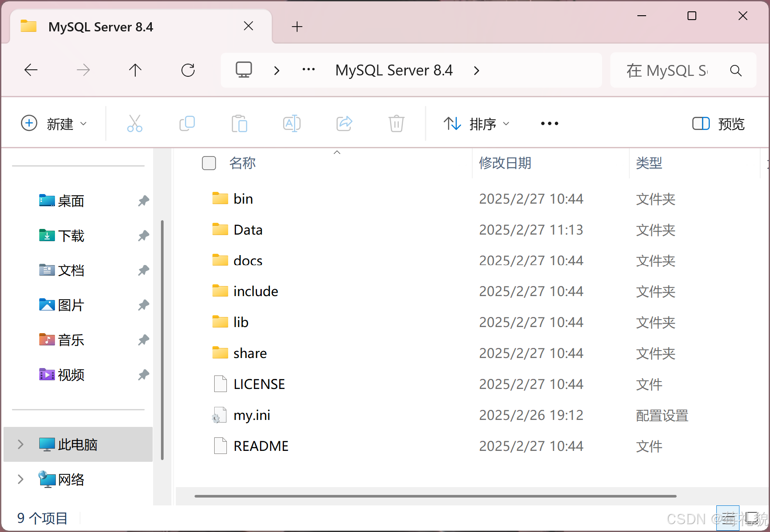Select the bin folder icon
This screenshot has height=532, width=770.
pyautogui.click(x=220, y=198)
